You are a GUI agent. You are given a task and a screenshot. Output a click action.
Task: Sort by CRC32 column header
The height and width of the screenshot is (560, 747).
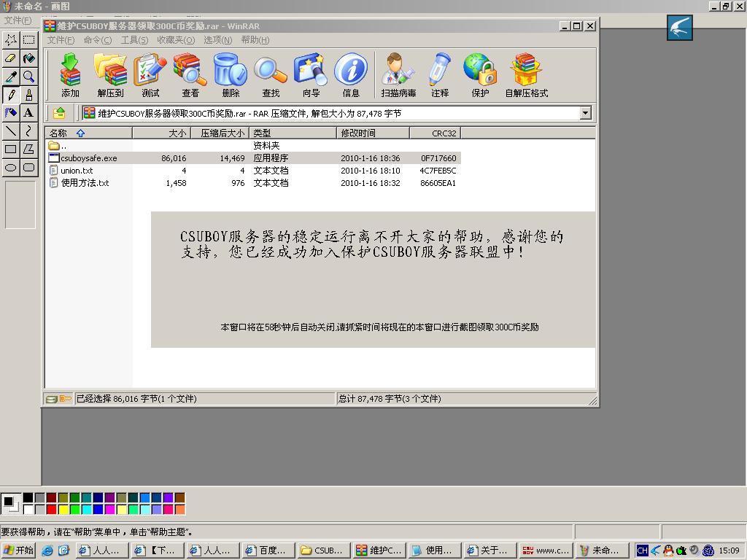436,133
